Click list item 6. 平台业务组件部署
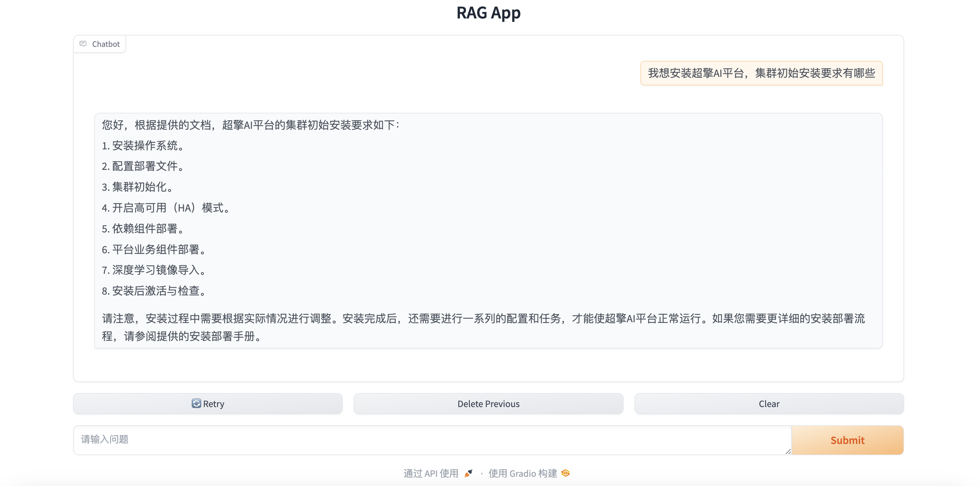This screenshot has width=980, height=486. (x=154, y=249)
